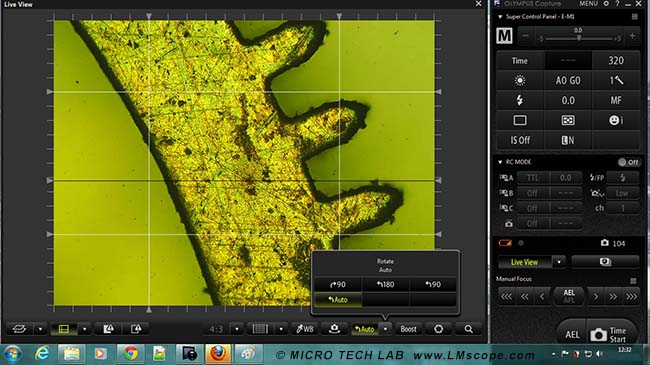Click single-left focus step arrow
650x365 pixels.
click(x=542, y=297)
